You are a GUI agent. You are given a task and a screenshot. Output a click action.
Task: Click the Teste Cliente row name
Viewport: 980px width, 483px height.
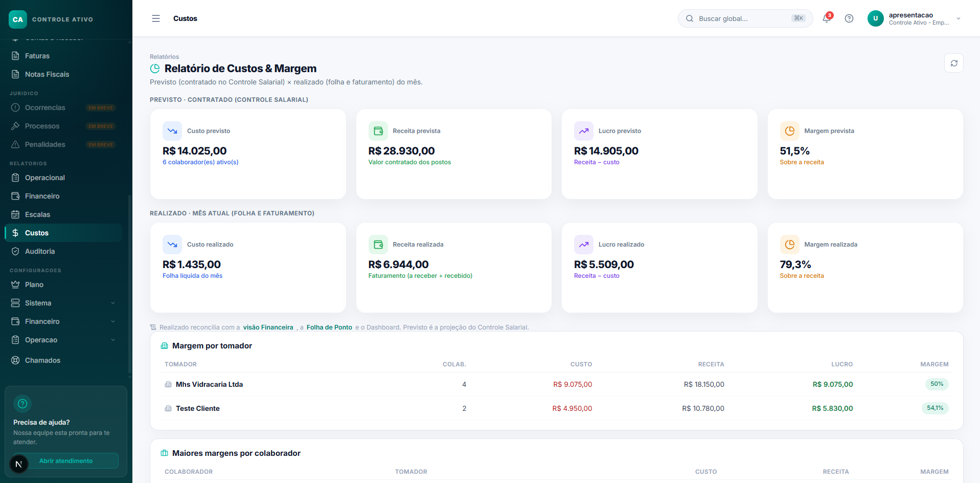(x=198, y=408)
